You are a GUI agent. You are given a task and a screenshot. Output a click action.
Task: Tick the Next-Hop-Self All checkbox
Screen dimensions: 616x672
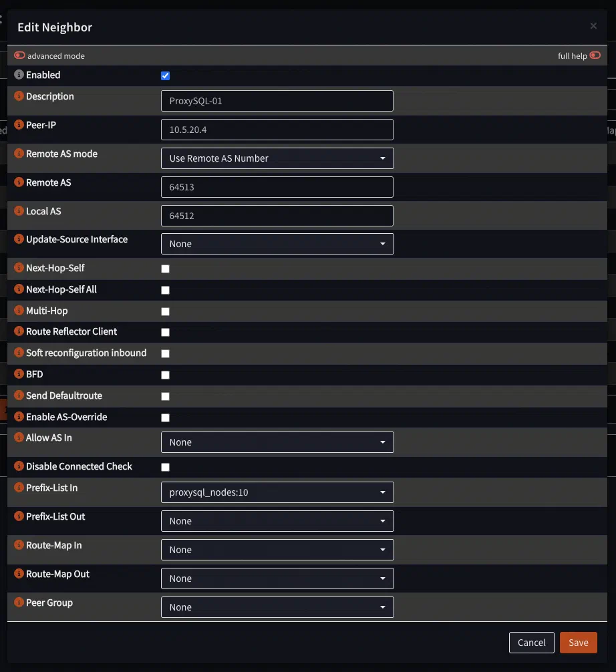(166, 290)
